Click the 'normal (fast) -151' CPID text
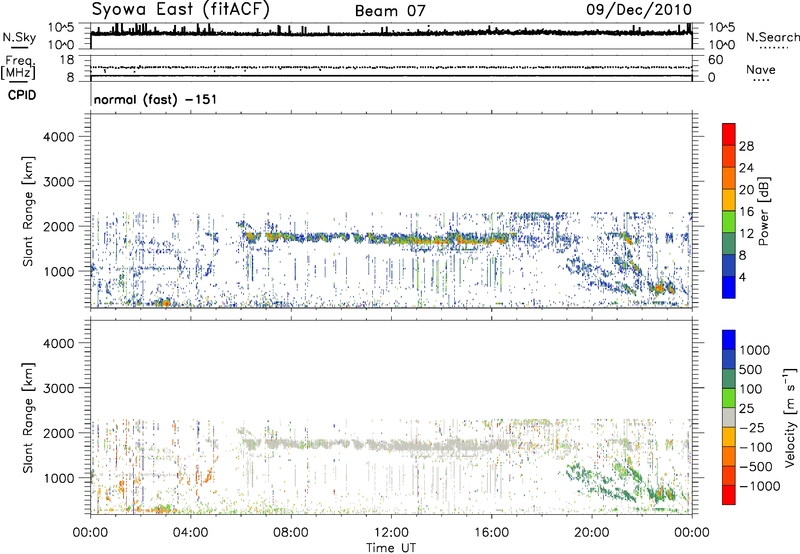 point(155,99)
